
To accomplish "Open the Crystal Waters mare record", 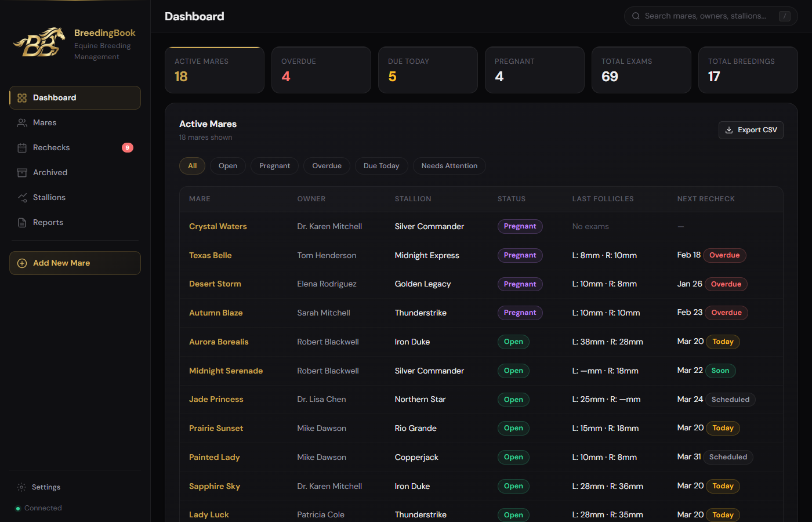I will pos(218,227).
